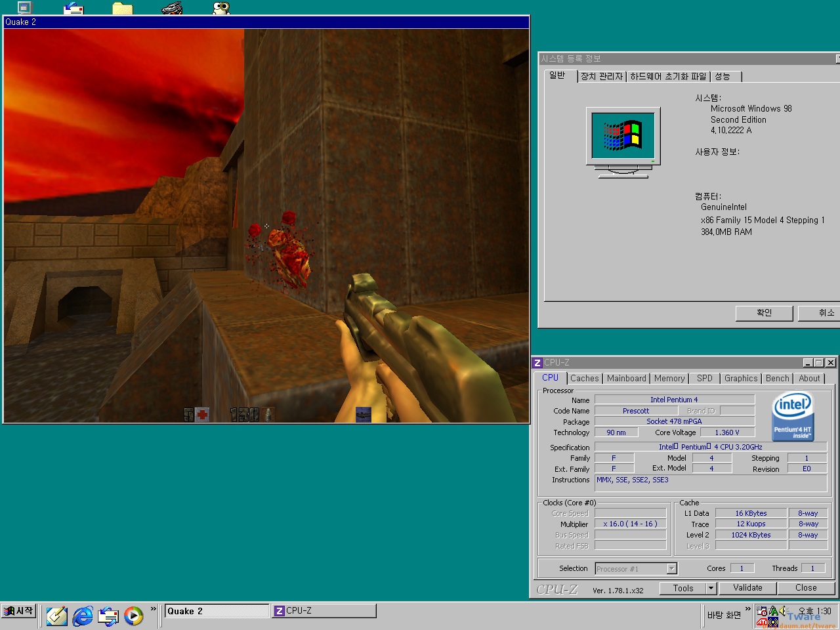Click the googly eyes magnifier desktop icon
The image size is (840, 630).
(221, 8)
